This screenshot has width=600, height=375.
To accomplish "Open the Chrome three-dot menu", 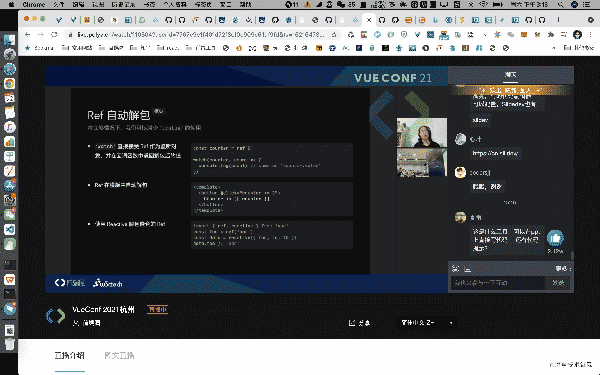I will [590, 34].
